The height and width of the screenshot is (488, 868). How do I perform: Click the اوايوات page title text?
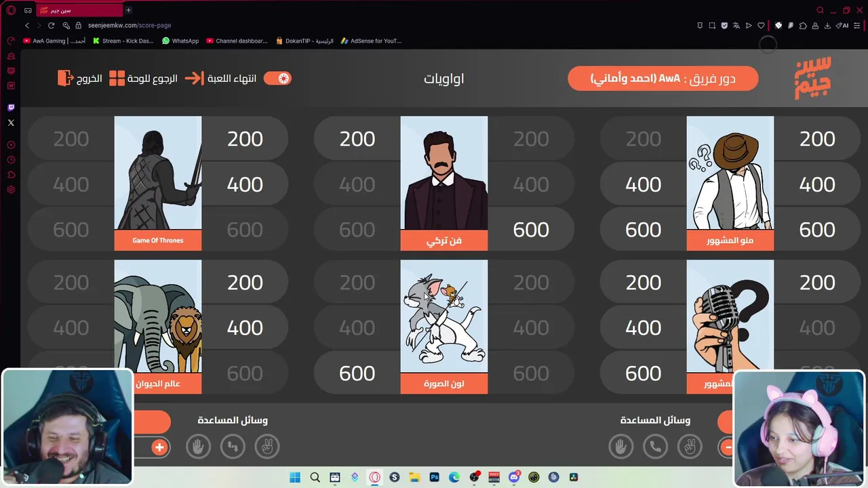coord(444,79)
